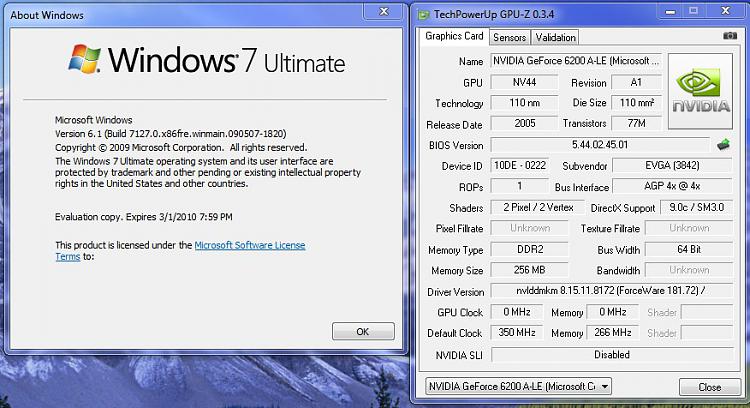Click the Release Date value 2005
750x408 pixels.
coord(524,123)
